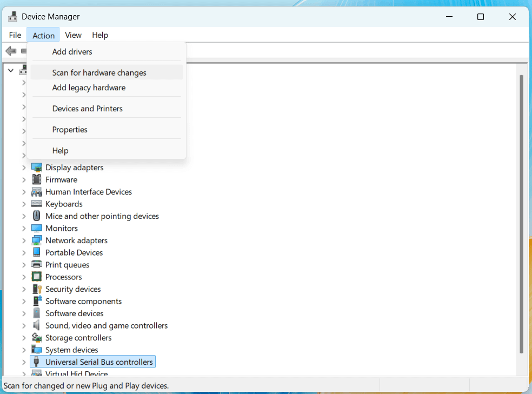Click the Processors chip icon
The image size is (532, 394).
(x=36, y=277)
